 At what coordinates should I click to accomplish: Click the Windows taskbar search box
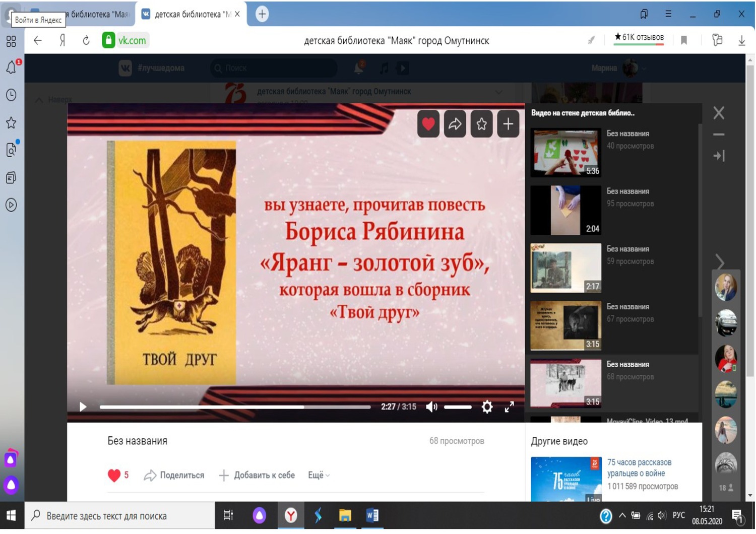pyautogui.click(x=120, y=515)
